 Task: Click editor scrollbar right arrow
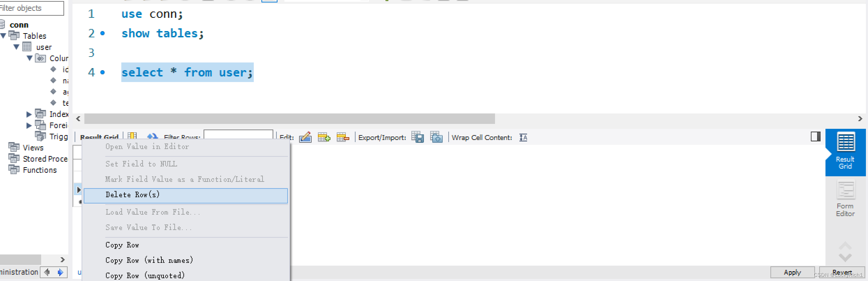coord(860,119)
